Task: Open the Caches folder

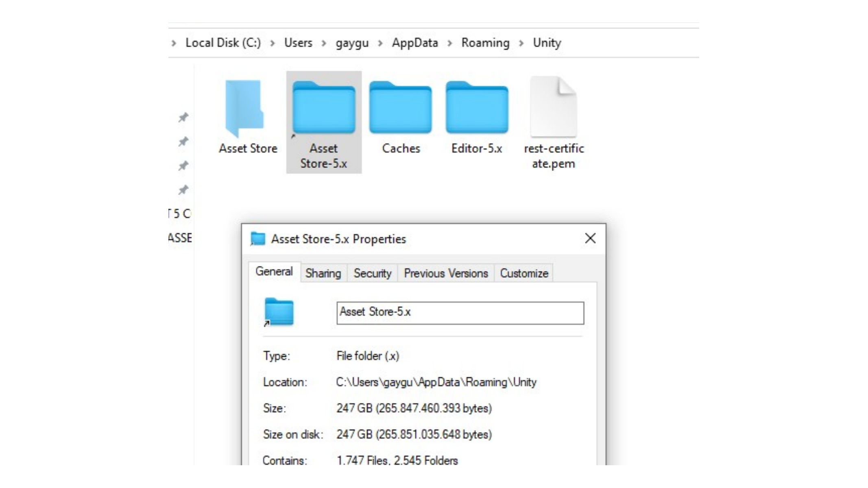Action: coord(401,117)
